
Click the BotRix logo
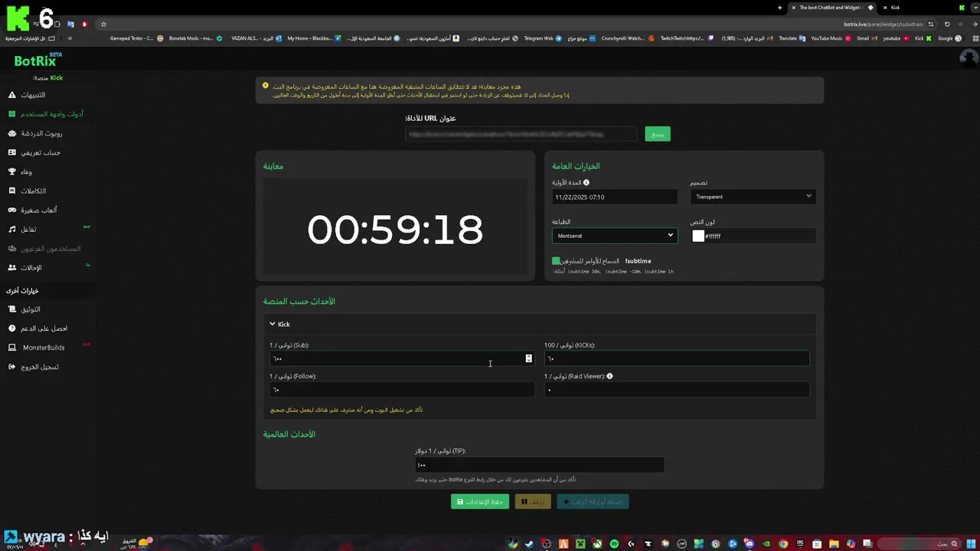coord(38,60)
